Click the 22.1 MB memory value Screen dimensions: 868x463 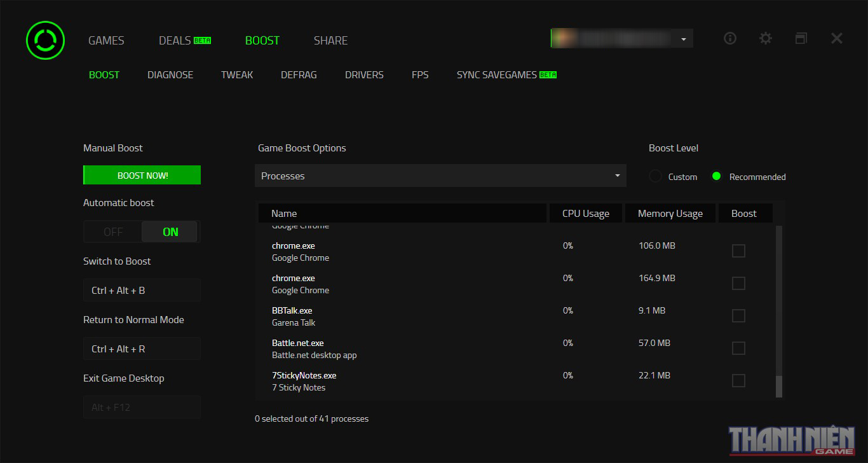[x=654, y=375]
